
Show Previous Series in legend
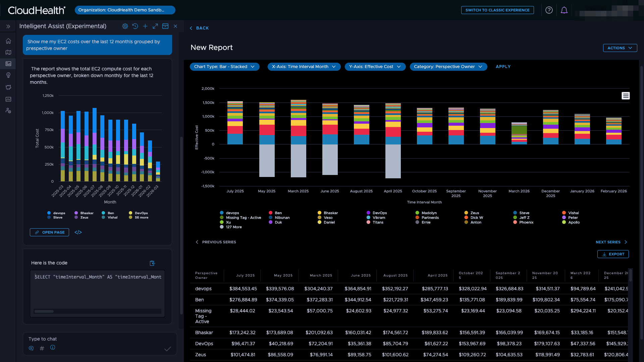216,242
